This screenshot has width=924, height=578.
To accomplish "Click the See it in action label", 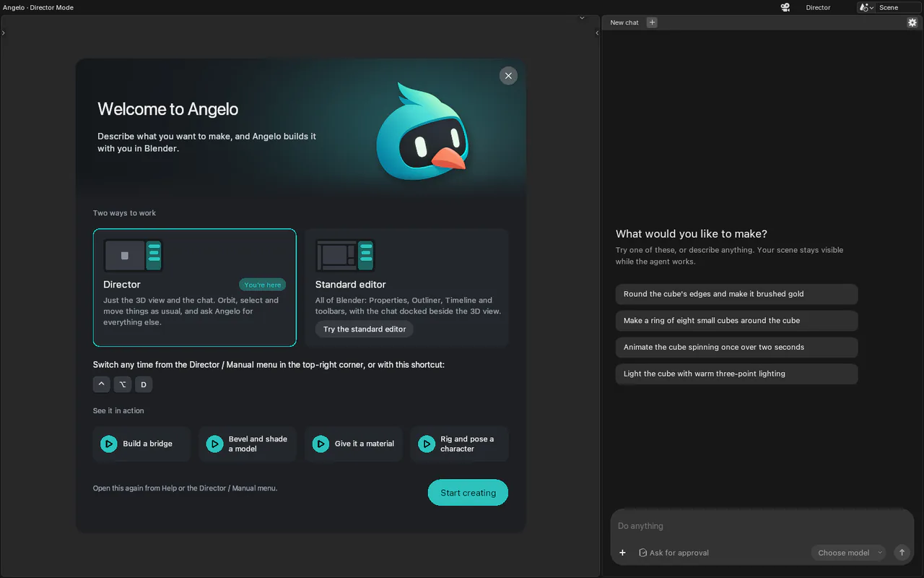I will point(118,411).
